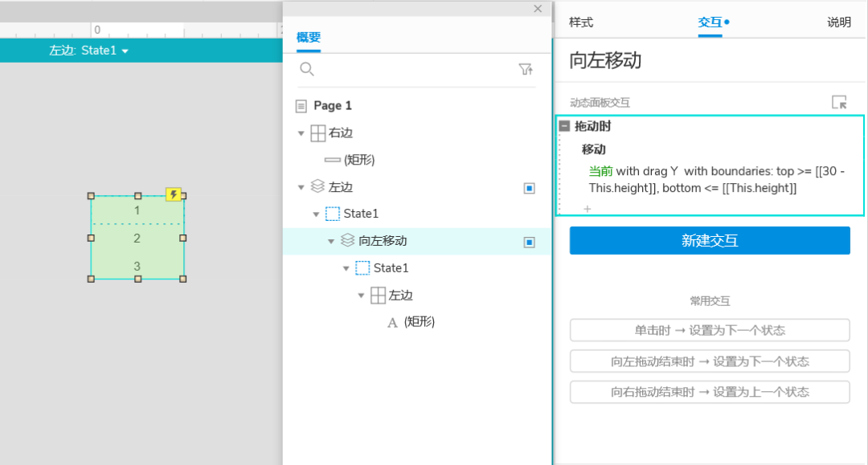Collapse the 拖动时 event with minus box

564,126
